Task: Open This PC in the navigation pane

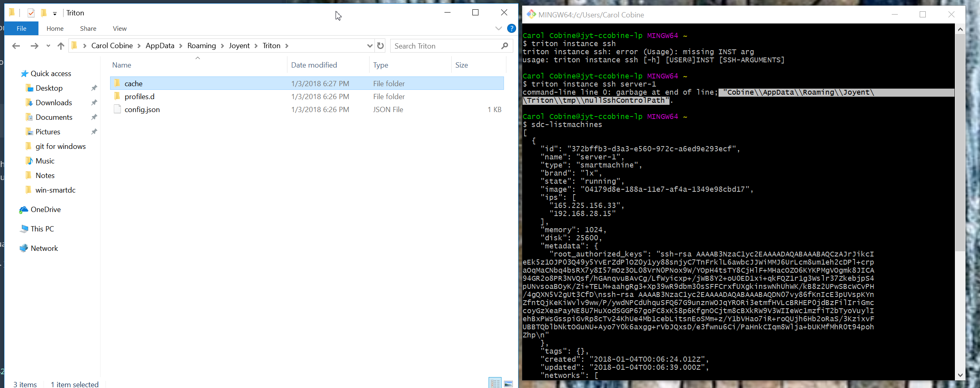Action: point(42,229)
